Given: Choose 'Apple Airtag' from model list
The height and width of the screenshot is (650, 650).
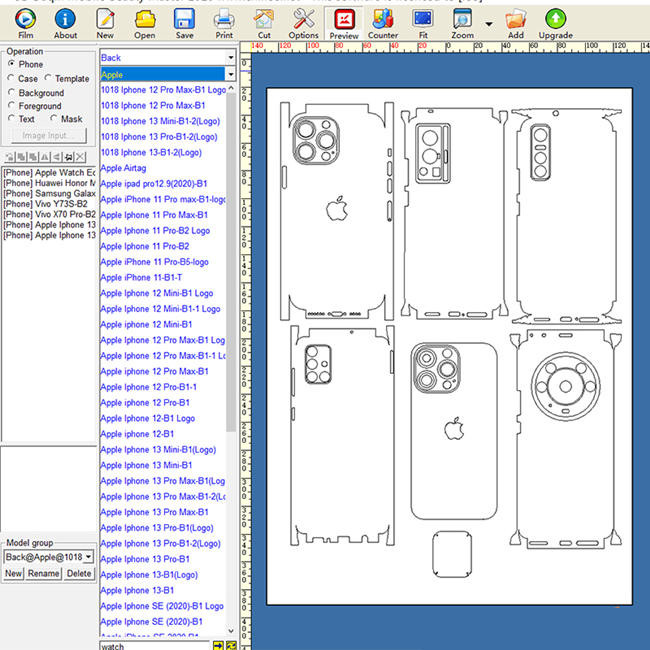Looking at the screenshot, I should click(123, 168).
